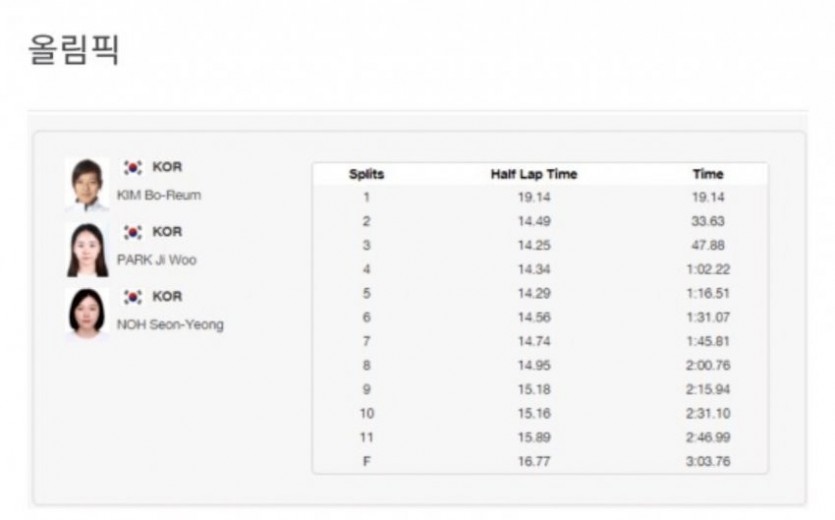Click the Time column header
Viewport: 835px width, 520px height.
tap(708, 174)
